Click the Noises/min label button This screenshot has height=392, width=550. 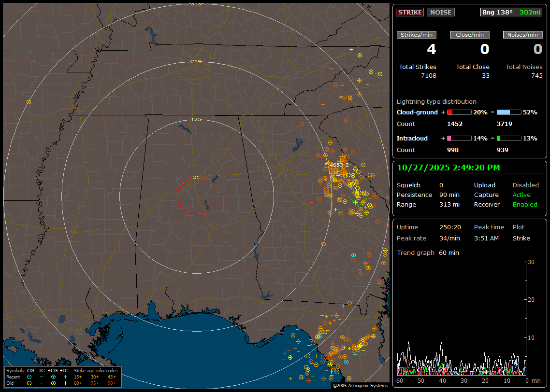[522, 35]
